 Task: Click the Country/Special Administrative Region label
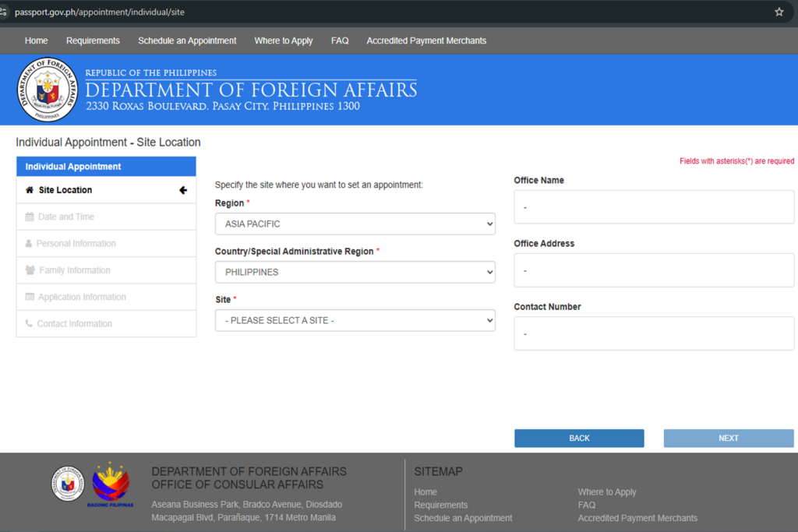[294, 252]
